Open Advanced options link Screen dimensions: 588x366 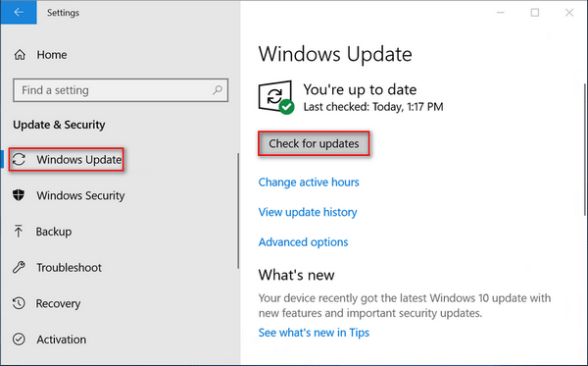coord(303,242)
